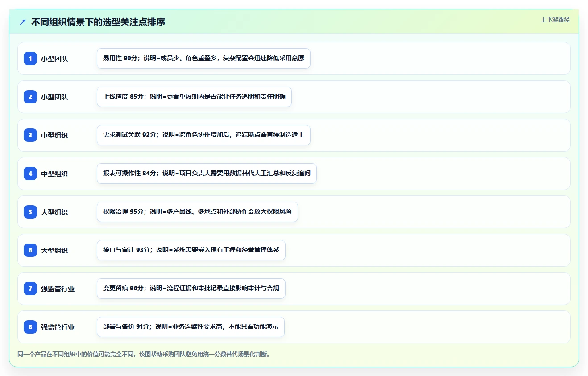Select the 部署与备份 91分 description box

click(190, 327)
